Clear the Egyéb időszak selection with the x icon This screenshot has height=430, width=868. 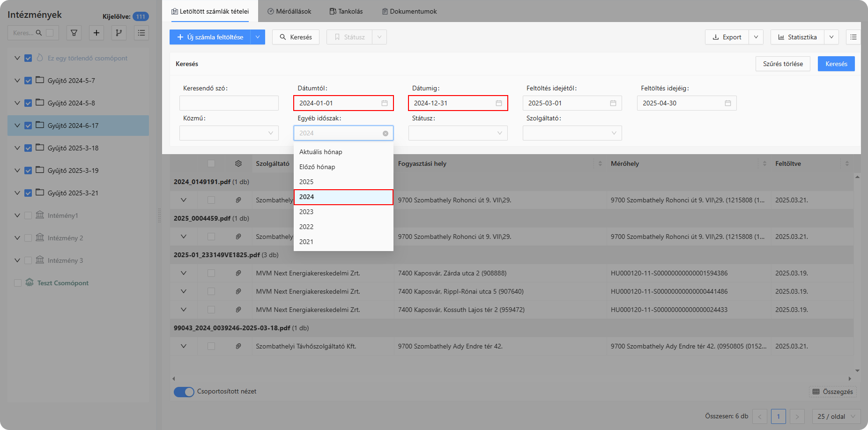click(385, 133)
